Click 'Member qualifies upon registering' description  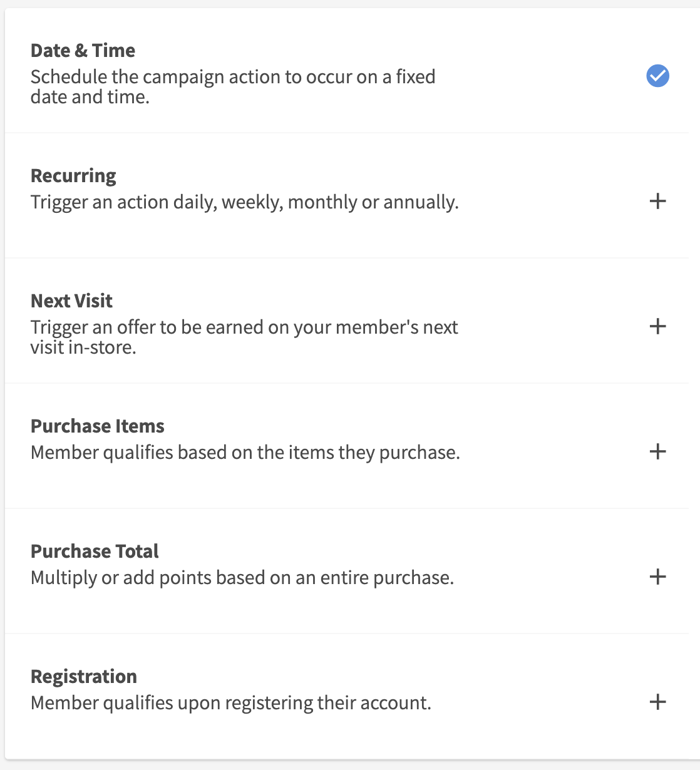[230, 703]
